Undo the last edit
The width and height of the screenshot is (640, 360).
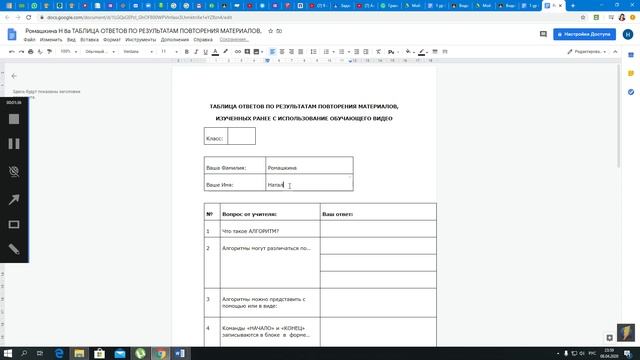point(12,52)
